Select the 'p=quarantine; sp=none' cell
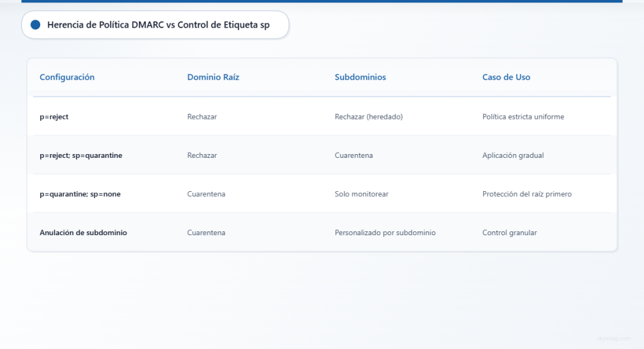The width and height of the screenshot is (644, 349). click(80, 194)
